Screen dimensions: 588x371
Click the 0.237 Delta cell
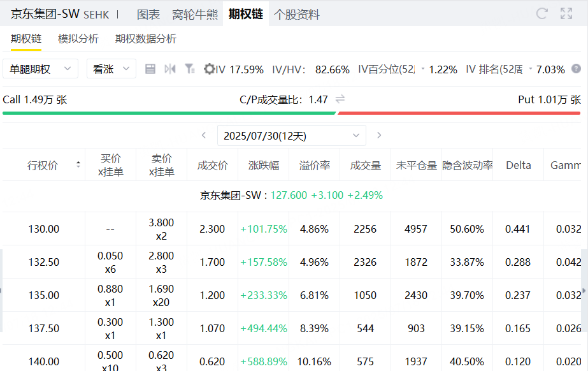519,295
